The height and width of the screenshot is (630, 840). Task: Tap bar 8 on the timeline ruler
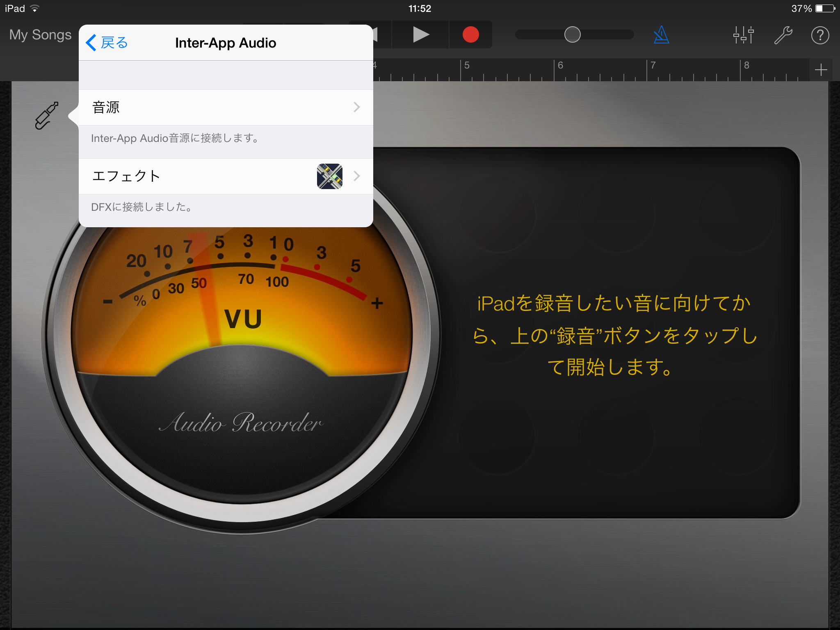click(746, 65)
